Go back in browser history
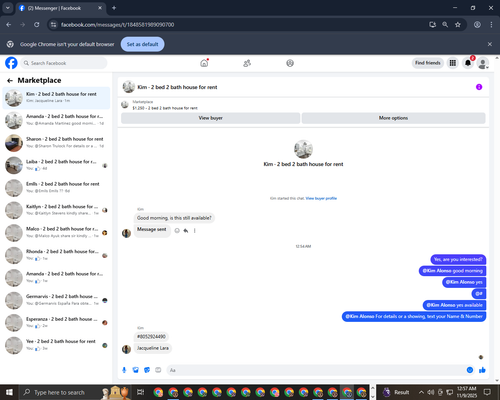 (x=9, y=25)
